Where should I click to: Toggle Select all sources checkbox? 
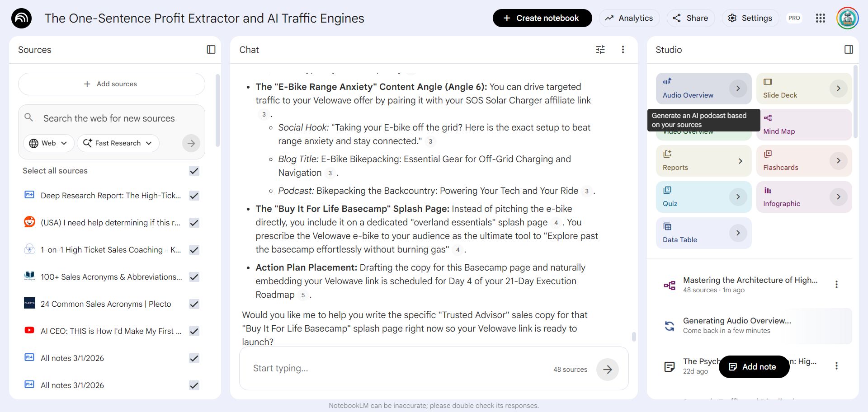(x=194, y=171)
